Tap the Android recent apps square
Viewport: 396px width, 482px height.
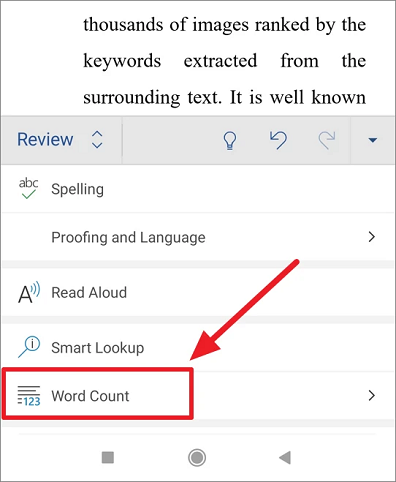108,458
